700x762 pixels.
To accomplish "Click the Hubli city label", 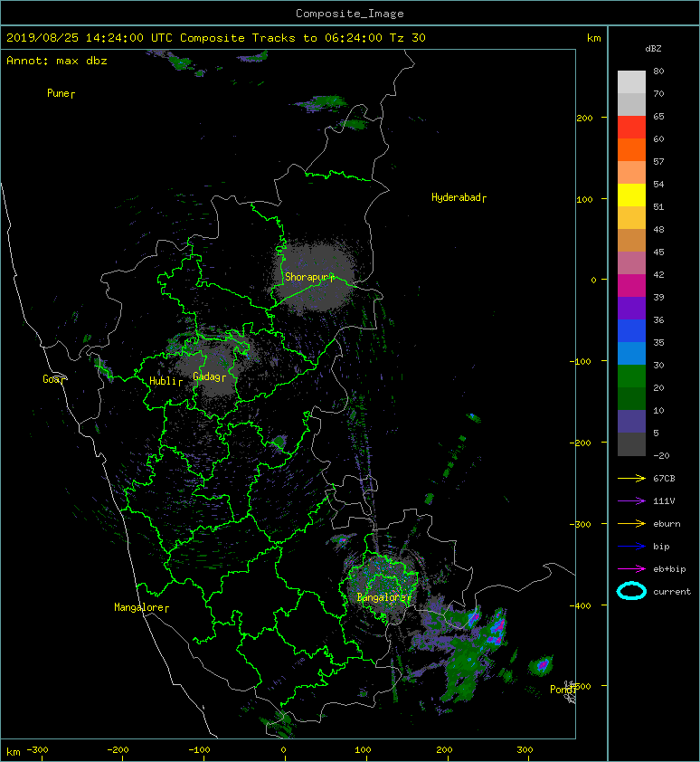I will pos(166,381).
